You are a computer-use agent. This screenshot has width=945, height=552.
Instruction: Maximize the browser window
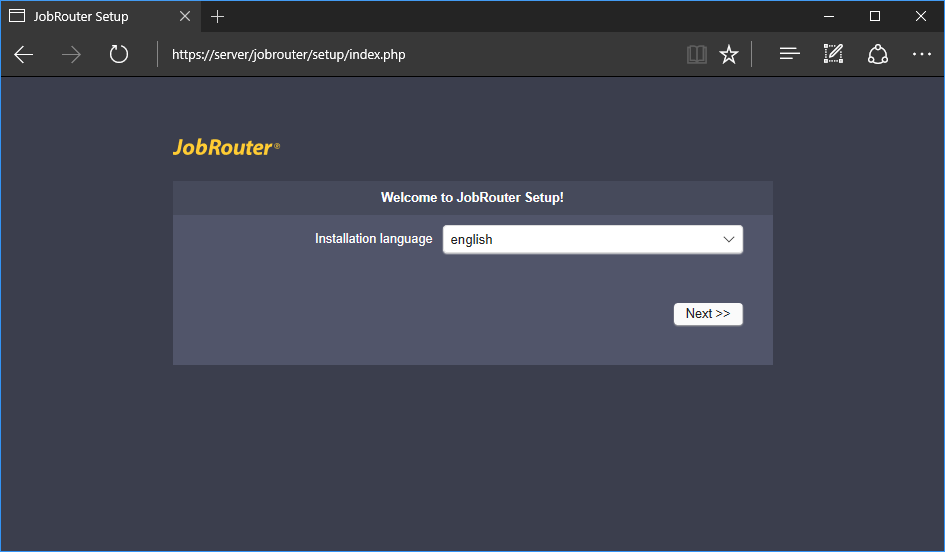point(875,16)
